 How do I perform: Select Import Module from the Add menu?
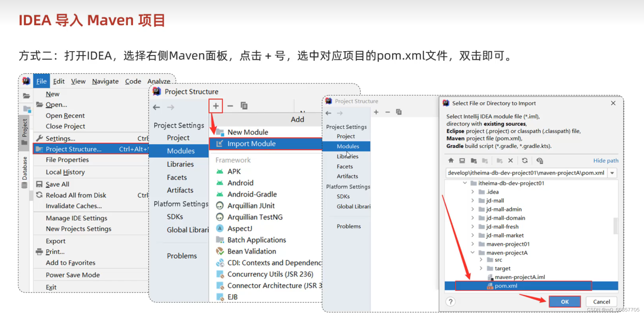pos(251,144)
